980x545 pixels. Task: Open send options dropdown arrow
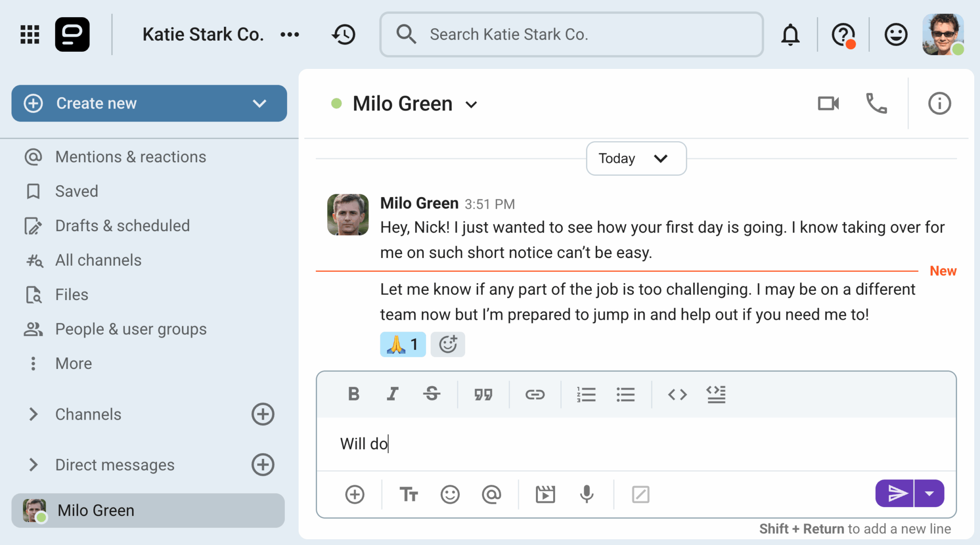pyautogui.click(x=929, y=493)
